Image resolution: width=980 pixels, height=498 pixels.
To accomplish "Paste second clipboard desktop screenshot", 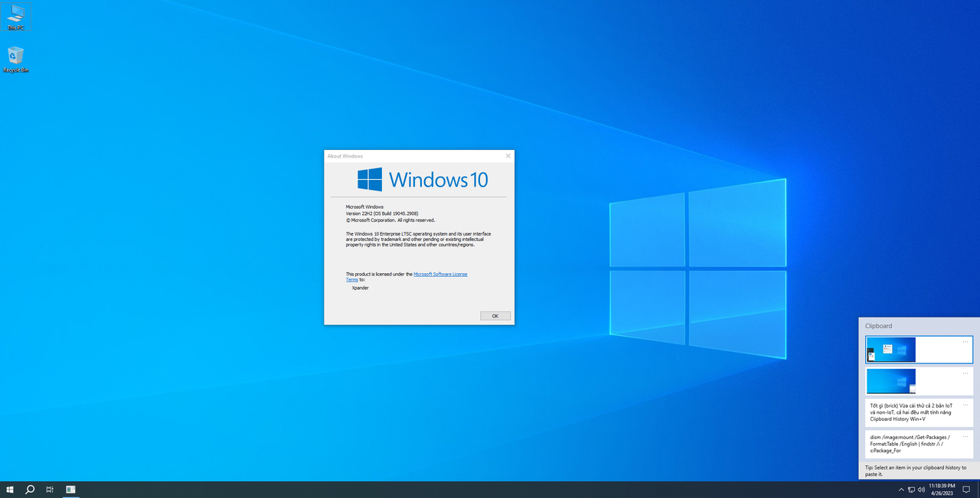I will point(920,381).
